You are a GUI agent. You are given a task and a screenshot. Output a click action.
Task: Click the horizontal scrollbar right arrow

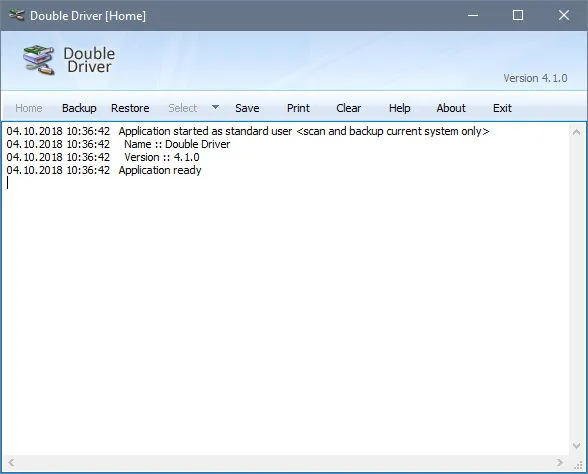click(560, 462)
